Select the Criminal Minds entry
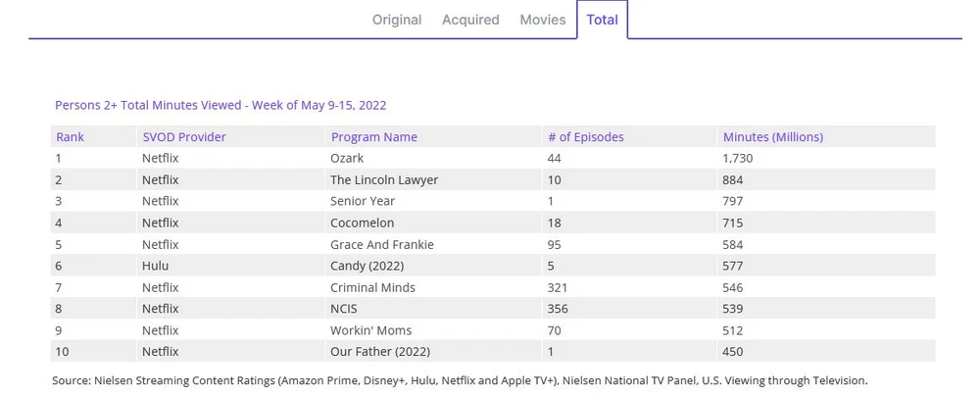Screen dimensions: 980x397 coord(372,288)
